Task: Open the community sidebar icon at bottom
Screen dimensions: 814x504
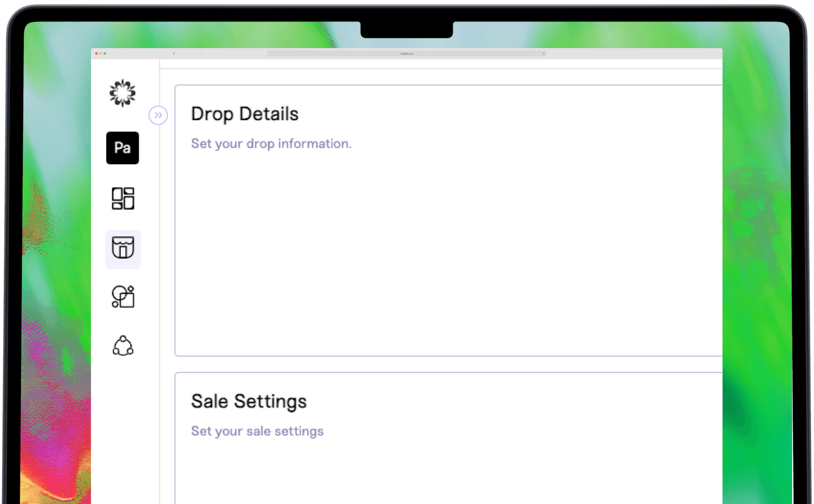Action: click(123, 346)
